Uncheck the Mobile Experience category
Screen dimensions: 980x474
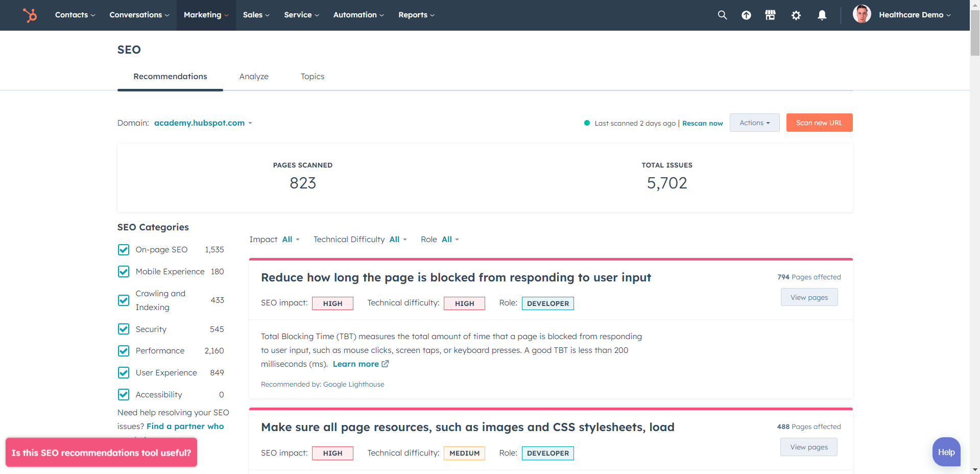[x=123, y=271]
